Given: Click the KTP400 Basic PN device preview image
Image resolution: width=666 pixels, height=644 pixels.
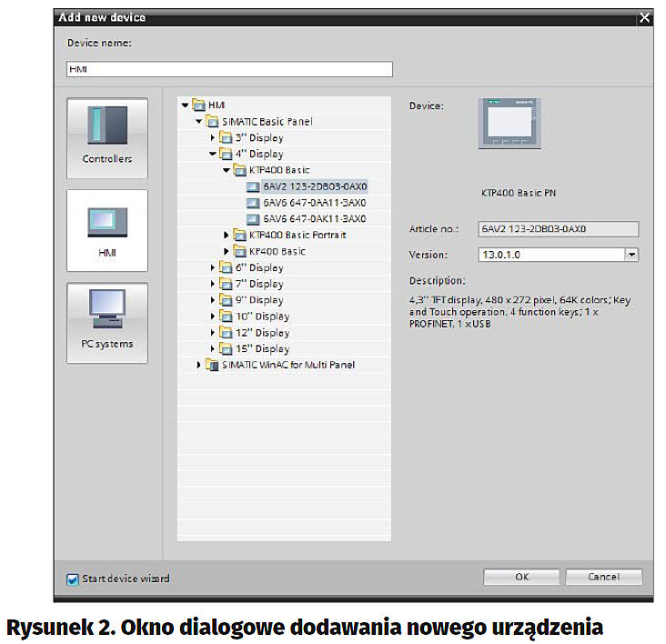Looking at the screenshot, I should pos(510,124).
